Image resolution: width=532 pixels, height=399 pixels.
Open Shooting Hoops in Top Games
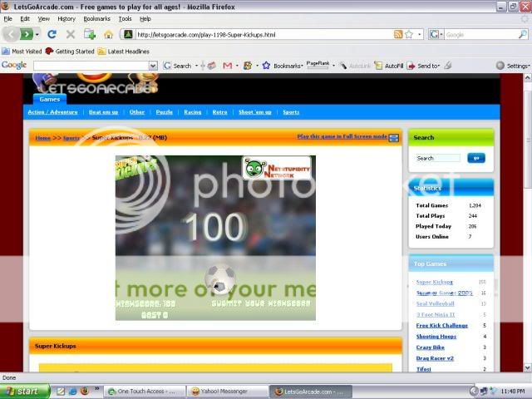click(x=436, y=336)
